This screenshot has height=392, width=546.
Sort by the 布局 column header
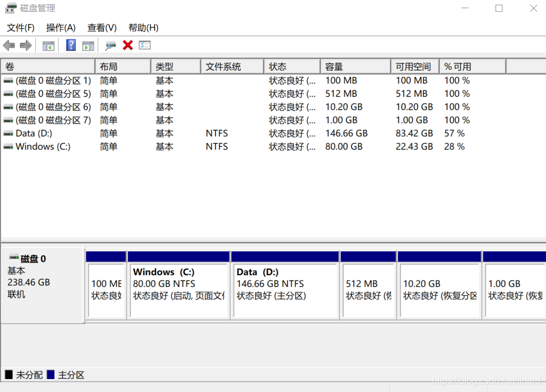point(123,66)
